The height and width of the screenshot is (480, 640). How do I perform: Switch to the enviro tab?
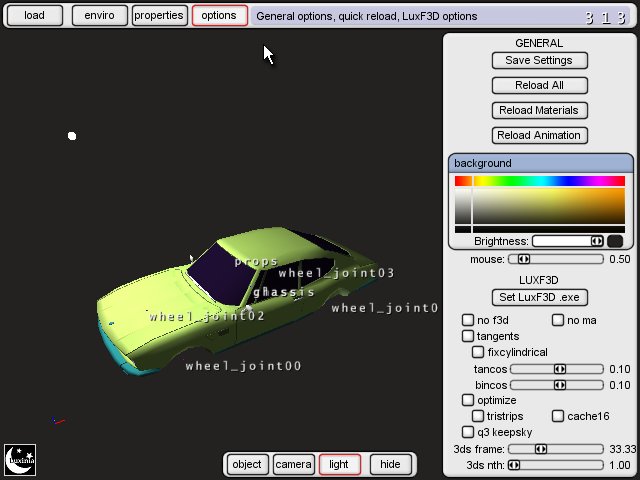coord(99,16)
